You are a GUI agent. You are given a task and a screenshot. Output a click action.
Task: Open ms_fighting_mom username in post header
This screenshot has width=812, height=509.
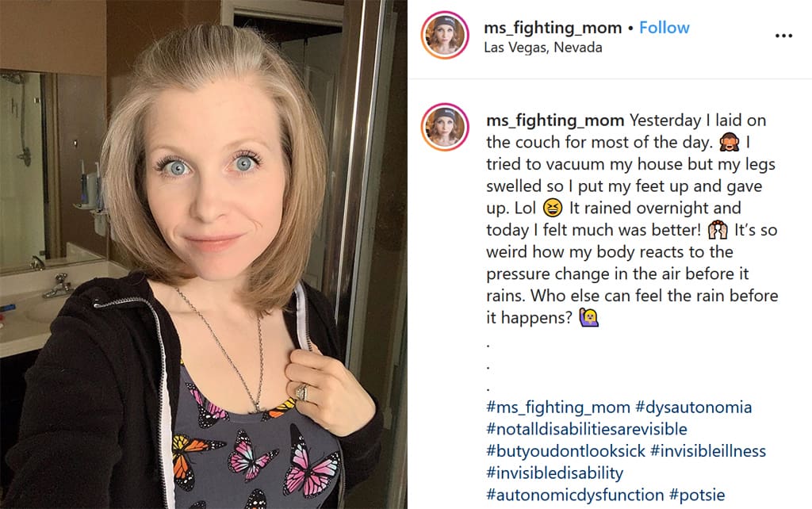coord(553,28)
